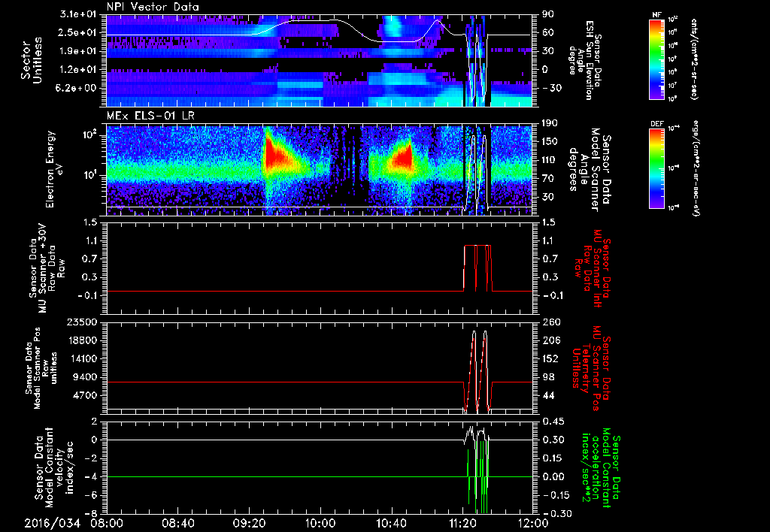Click the 11:20 time axis label

pyautogui.click(x=462, y=523)
